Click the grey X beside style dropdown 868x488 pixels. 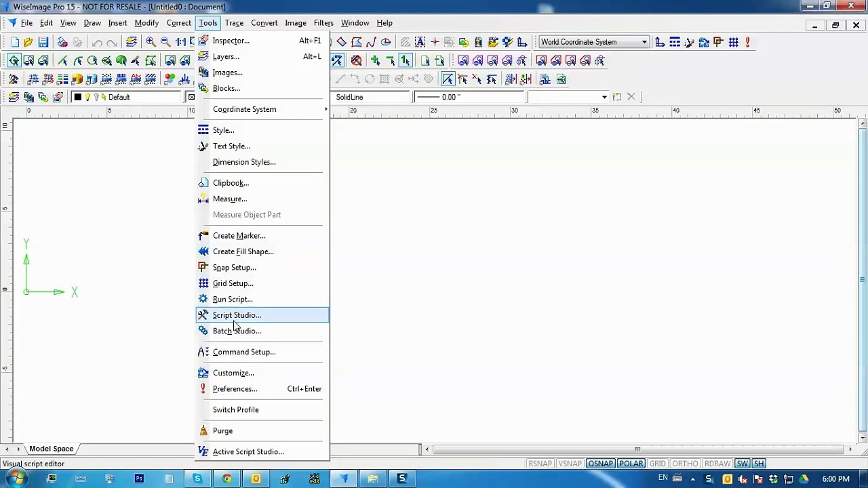click(631, 97)
